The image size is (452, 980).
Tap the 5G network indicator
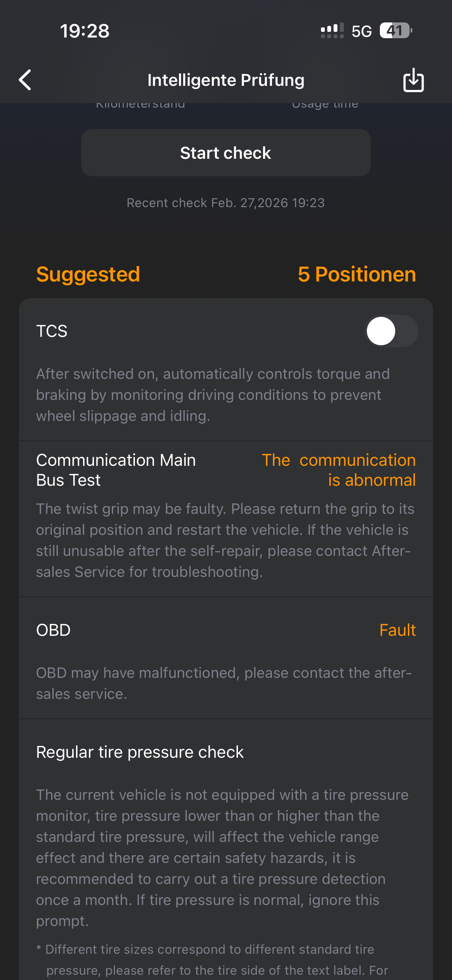tap(362, 31)
